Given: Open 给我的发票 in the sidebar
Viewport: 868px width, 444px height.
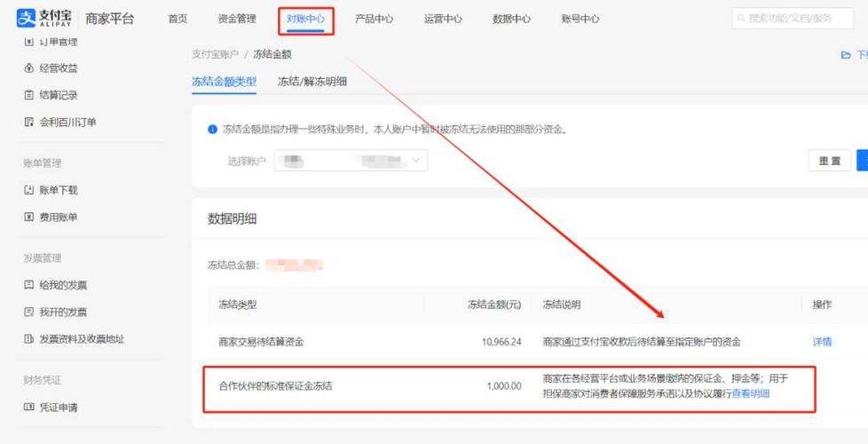Looking at the screenshot, I should click(63, 285).
